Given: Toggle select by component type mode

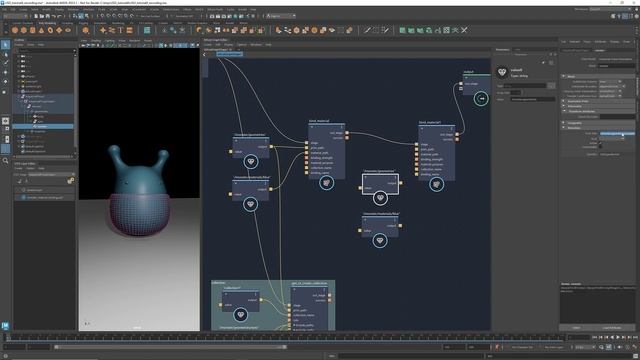Looking at the screenshot, I should click(87, 16).
